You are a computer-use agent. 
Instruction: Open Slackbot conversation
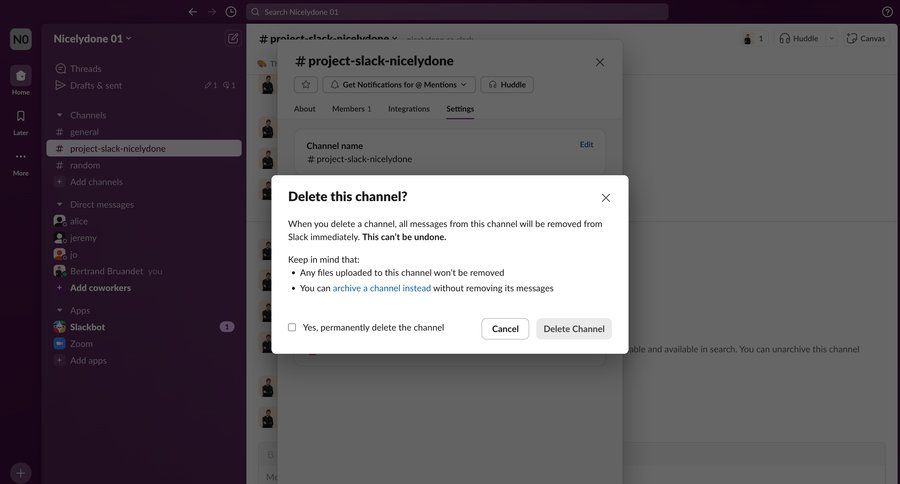click(x=87, y=327)
